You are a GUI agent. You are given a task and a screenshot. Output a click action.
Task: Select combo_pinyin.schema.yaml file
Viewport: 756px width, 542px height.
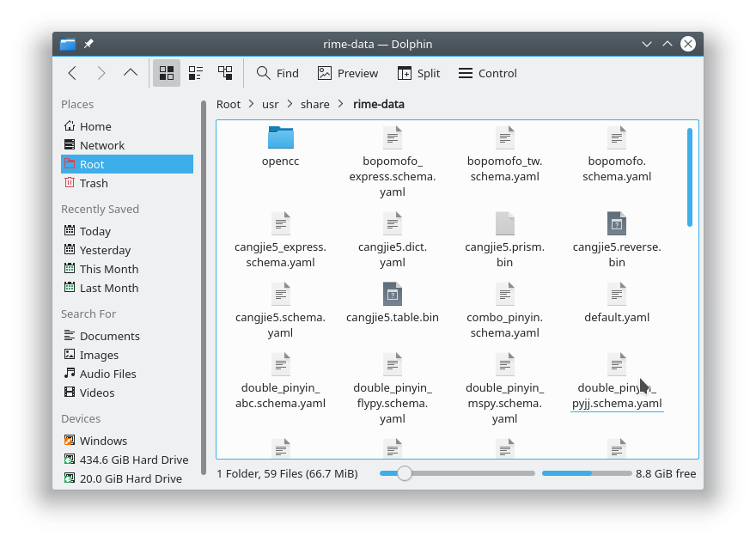tap(505, 311)
